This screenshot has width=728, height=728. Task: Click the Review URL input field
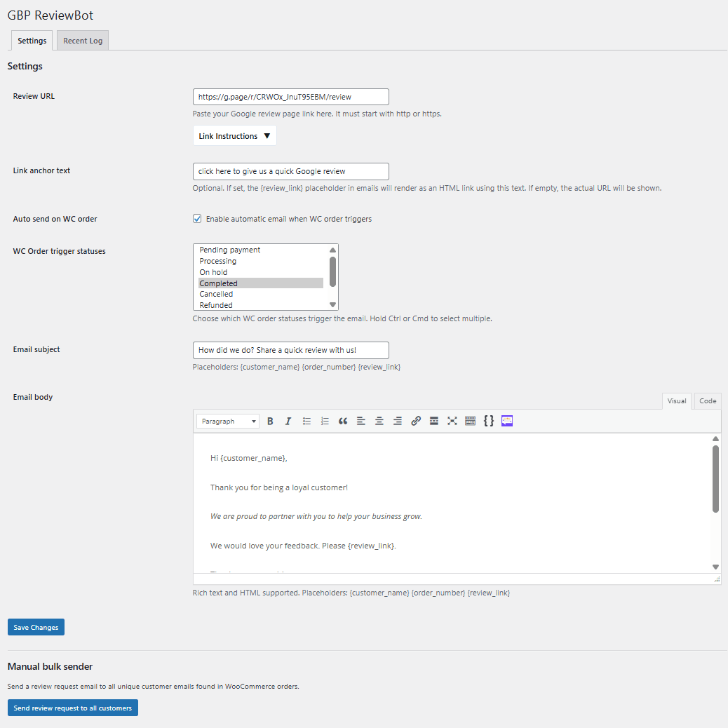click(290, 97)
